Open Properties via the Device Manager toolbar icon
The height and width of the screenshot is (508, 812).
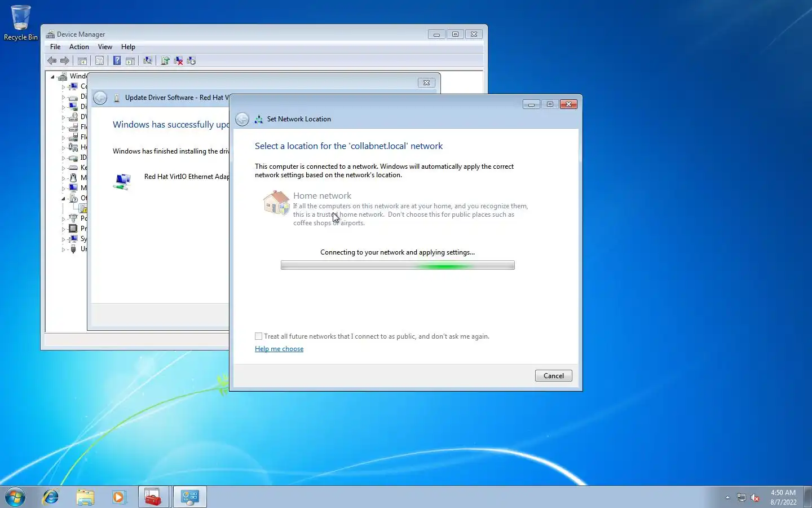[100, 60]
